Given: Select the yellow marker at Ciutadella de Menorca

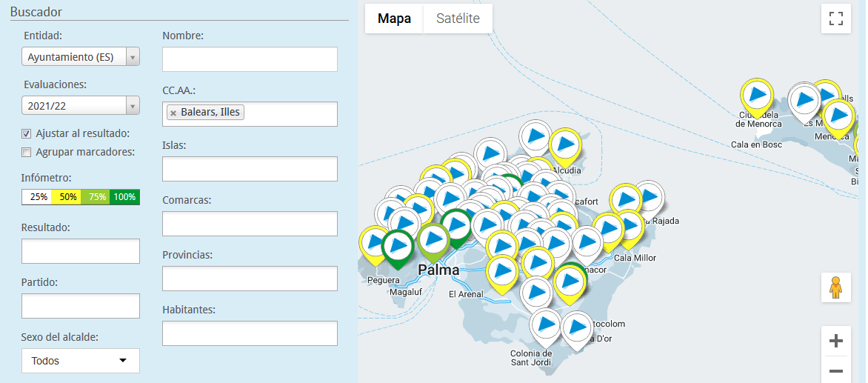Looking at the screenshot, I should (x=757, y=97).
